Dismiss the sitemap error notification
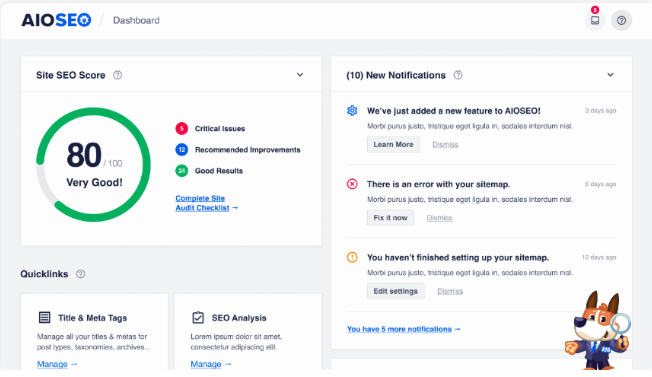652x377 pixels. pos(439,218)
